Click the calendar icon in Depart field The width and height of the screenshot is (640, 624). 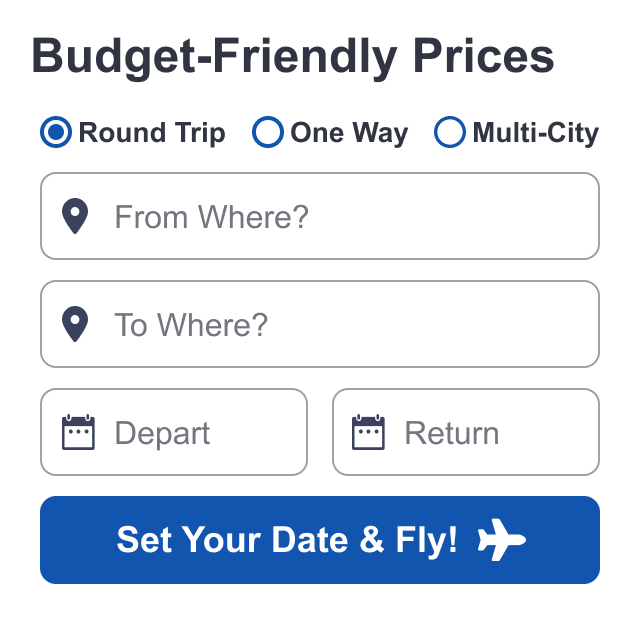pos(78,432)
